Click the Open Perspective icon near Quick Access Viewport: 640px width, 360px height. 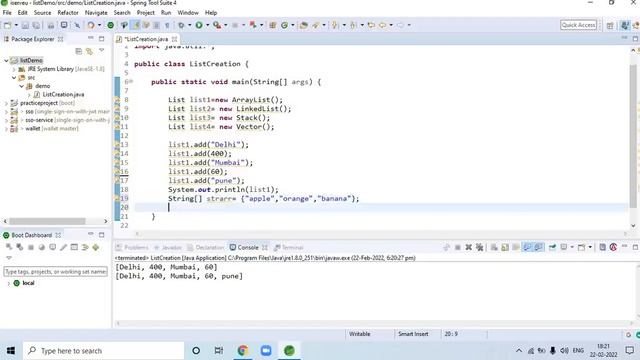610,25
